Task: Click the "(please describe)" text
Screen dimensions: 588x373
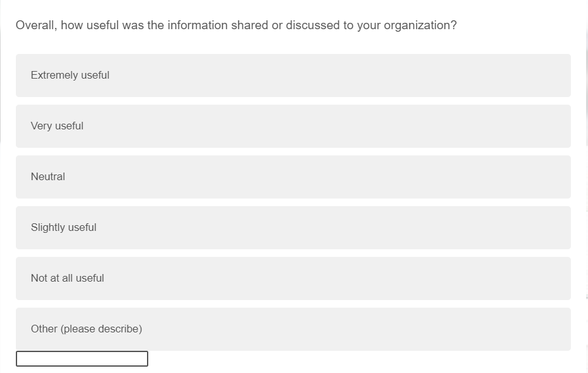Action: pyautogui.click(x=101, y=329)
